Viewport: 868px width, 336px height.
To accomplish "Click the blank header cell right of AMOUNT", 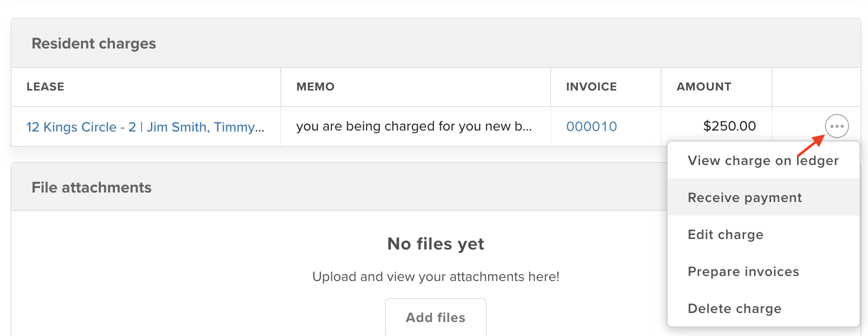I will pos(816,87).
